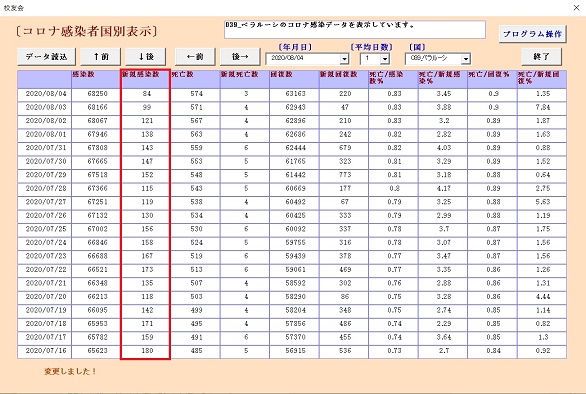This screenshot has height=394, width=586.
Task: Click the ←前 left-arrow button
Action: (195, 56)
